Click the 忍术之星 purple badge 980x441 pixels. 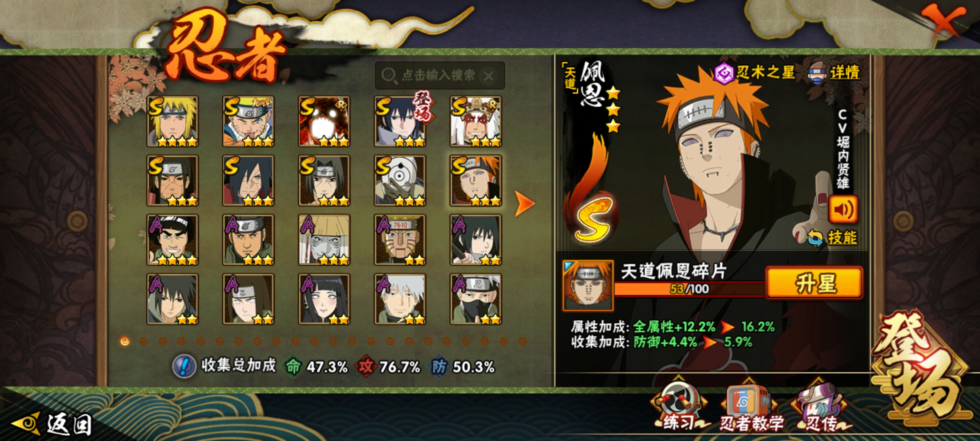(x=724, y=73)
